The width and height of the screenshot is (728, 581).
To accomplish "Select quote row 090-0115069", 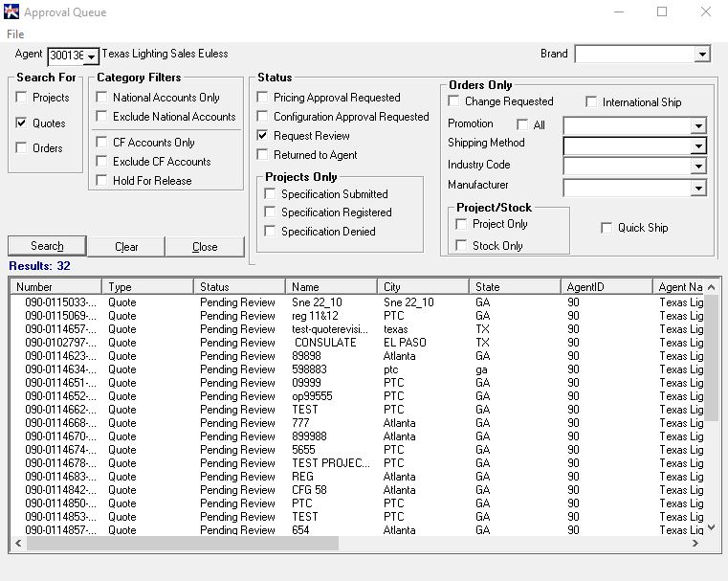I will [x=357, y=316].
